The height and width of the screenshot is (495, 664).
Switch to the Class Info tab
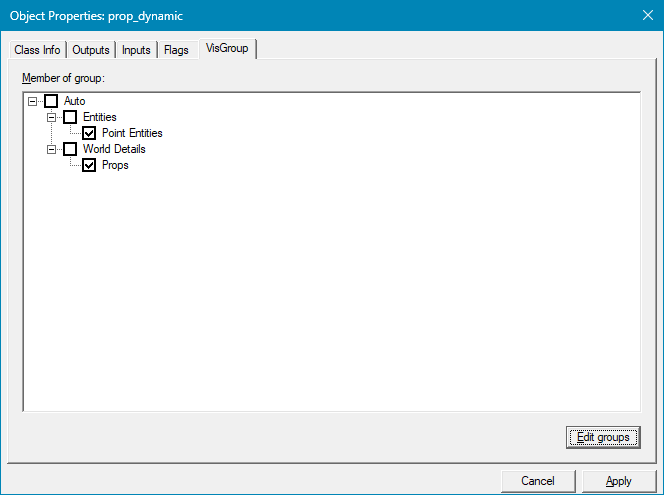[37, 50]
